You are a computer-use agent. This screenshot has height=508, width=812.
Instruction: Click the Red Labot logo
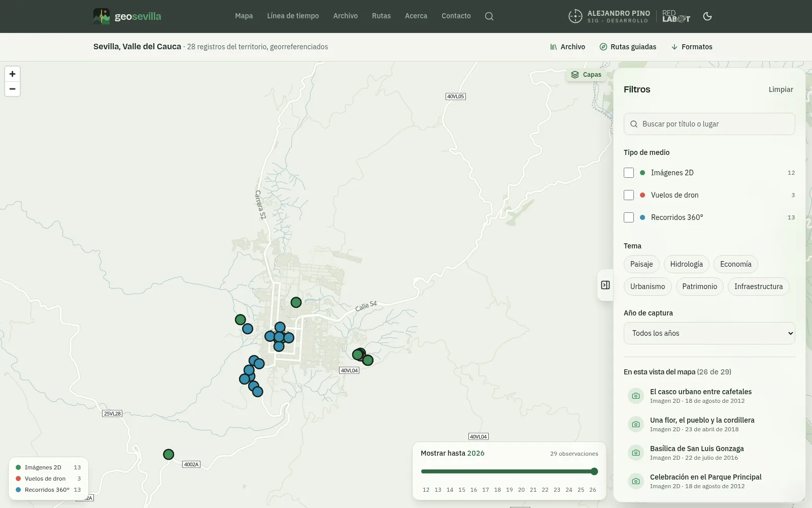(x=676, y=16)
